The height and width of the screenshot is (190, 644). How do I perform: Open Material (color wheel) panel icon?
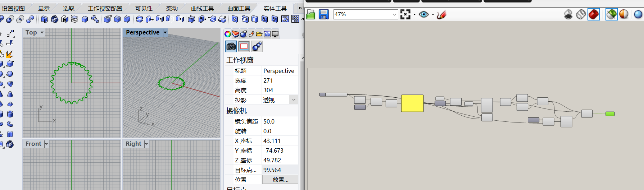pyautogui.click(x=228, y=34)
